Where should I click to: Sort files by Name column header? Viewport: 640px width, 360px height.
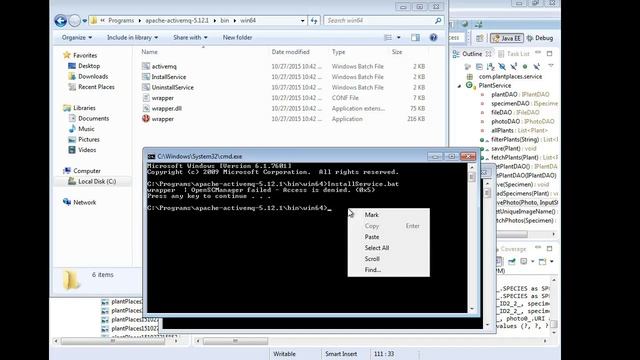(149, 52)
